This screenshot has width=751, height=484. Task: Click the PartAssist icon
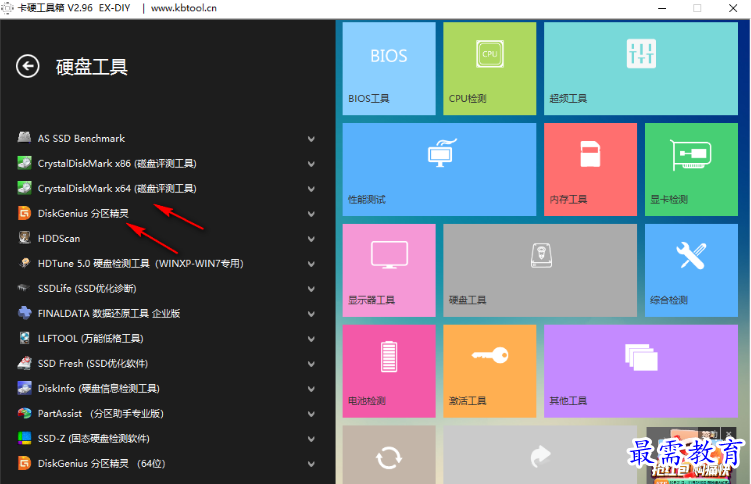click(x=24, y=413)
